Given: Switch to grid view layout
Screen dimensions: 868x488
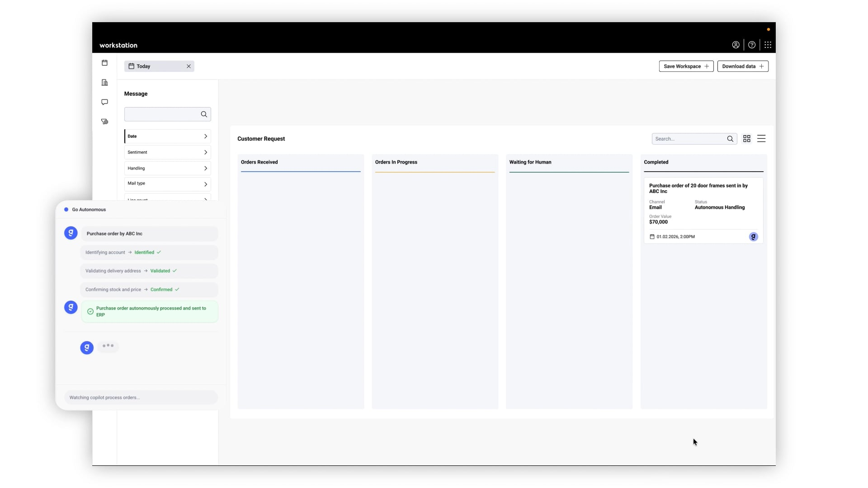Looking at the screenshot, I should pyautogui.click(x=747, y=139).
